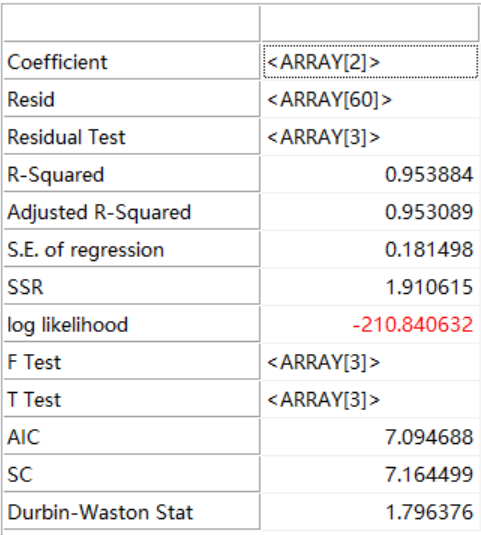Open the Residual Test ARRAY[3] value
481x535 pixels.
coord(370,137)
